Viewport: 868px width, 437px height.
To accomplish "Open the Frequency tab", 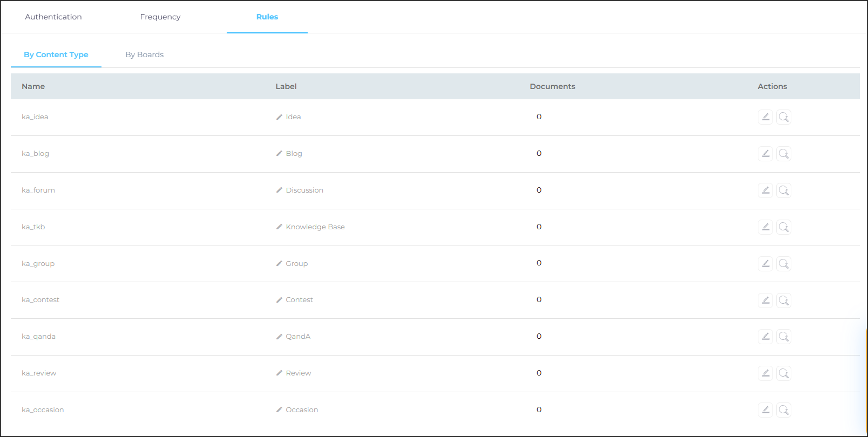I will click(x=160, y=17).
